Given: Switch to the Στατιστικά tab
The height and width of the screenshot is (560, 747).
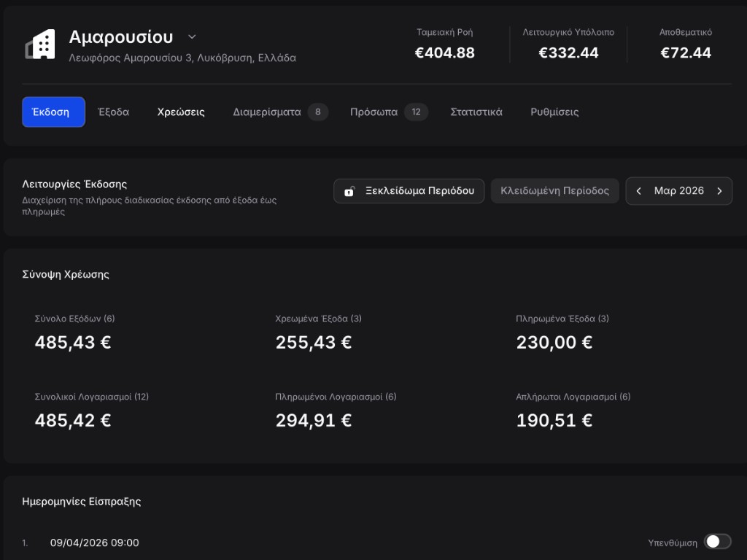Looking at the screenshot, I should click(x=476, y=112).
